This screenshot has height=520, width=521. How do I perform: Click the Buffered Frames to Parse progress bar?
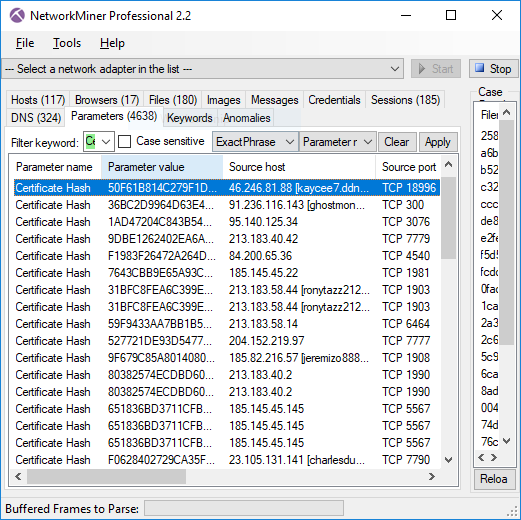pos(244,509)
